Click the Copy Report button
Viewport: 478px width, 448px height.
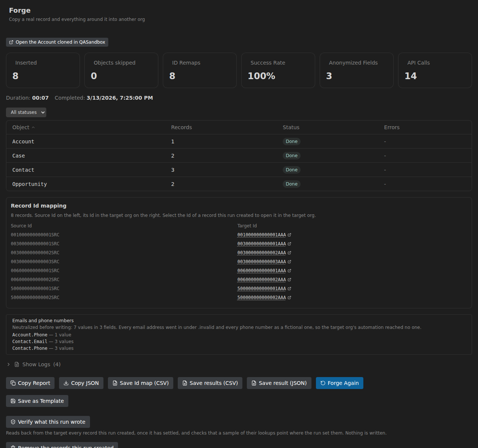pos(30,383)
